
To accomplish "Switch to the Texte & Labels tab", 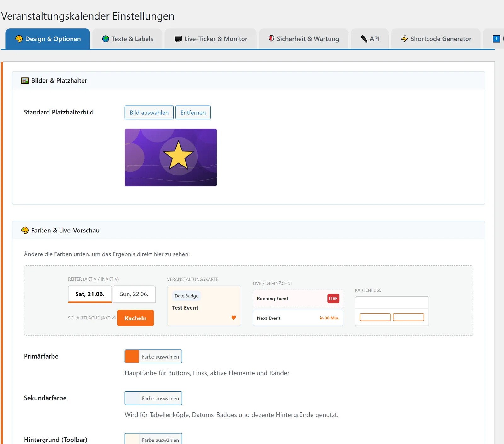I will coord(127,39).
